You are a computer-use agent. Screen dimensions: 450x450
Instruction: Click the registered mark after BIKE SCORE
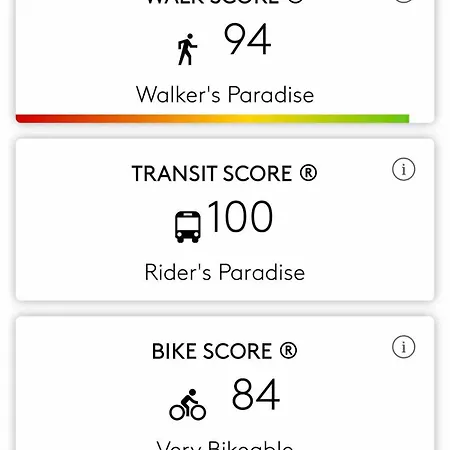coord(288,351)
